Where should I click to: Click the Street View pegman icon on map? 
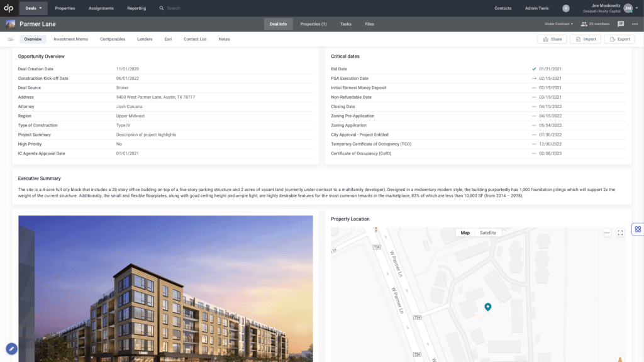pos(619,359)
